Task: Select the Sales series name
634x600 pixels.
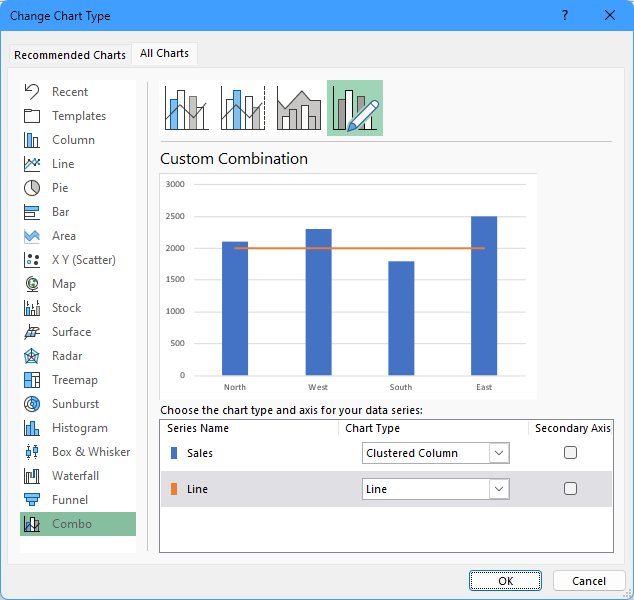Action: point(200,453)
